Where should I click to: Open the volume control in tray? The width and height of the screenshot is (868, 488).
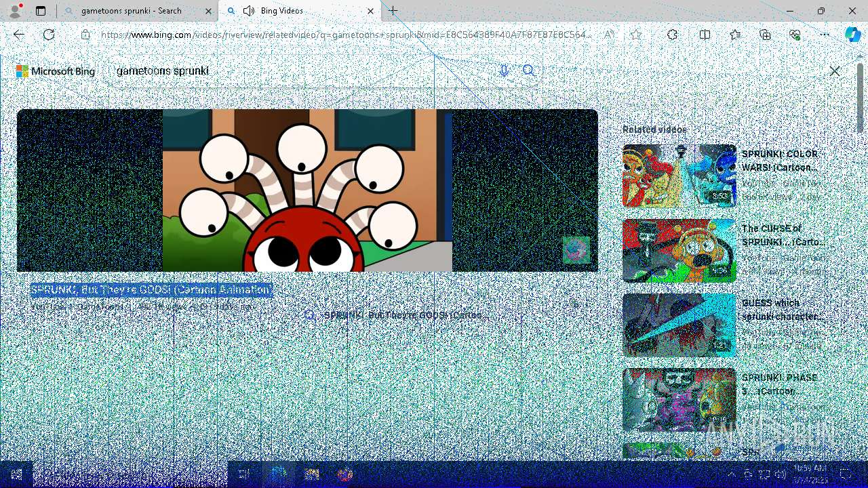click(x=781, y=474)
